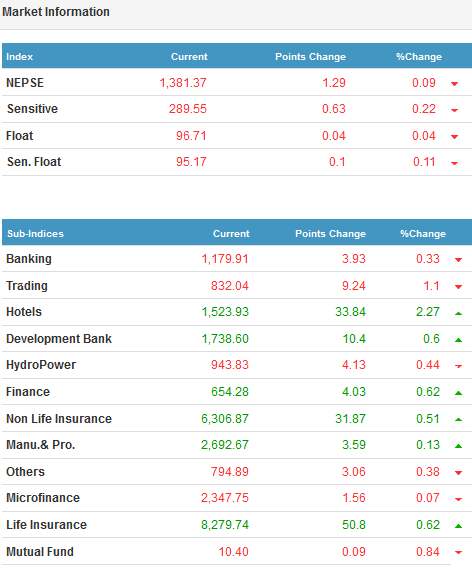Click Non Life Insurance value 6,306.87
The height and width of the screenshot is (570, 472).
click(225, 419)
